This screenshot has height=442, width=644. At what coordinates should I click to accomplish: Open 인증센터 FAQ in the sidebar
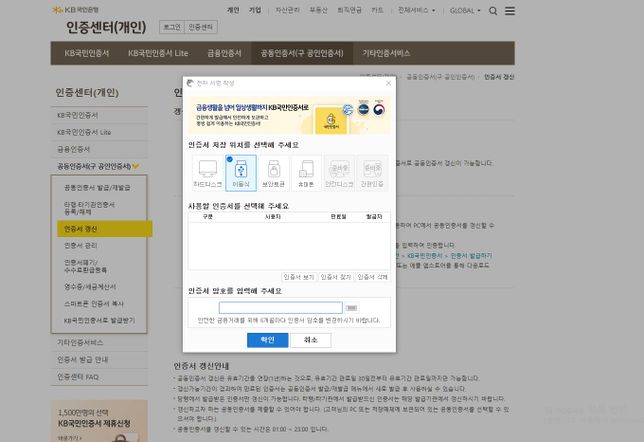(78, 377)
